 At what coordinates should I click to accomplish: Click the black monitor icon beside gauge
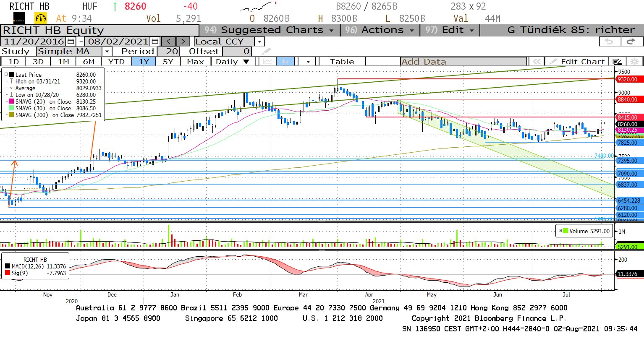coord(19,18)
